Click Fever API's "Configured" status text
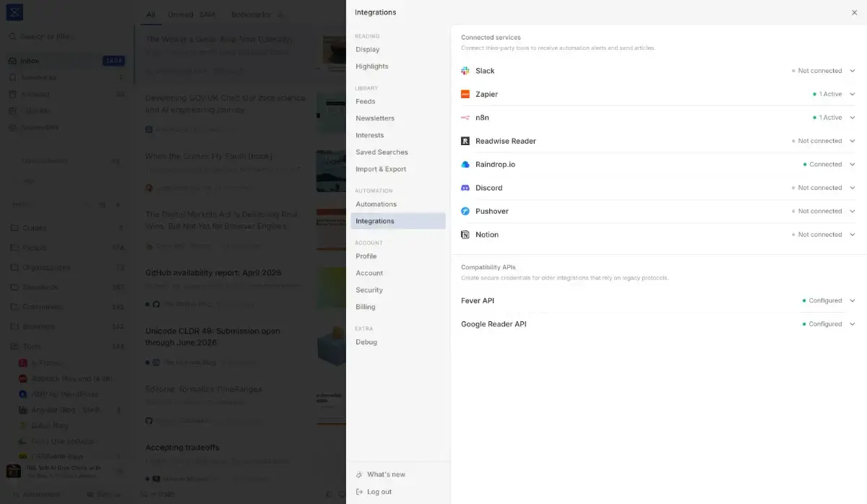Image resolution: width=867 pixels, height=504 pixels. 825,300
